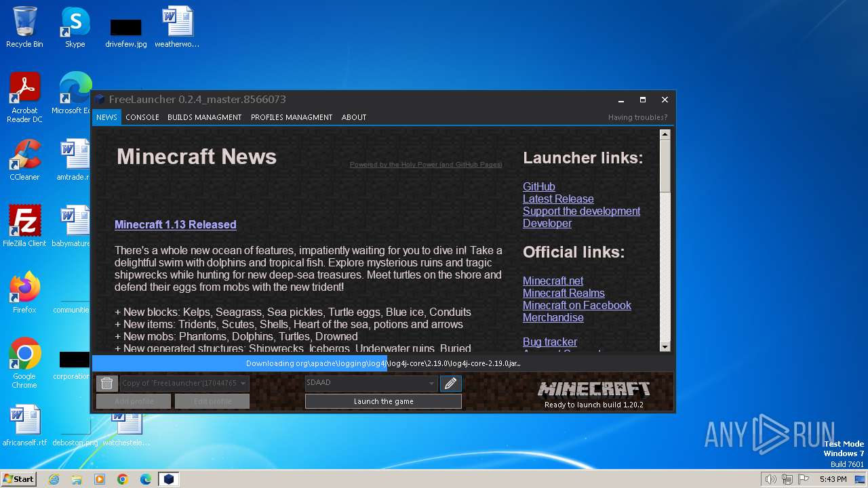Open Windows Explorer folder in taskbar

(77, 479)
